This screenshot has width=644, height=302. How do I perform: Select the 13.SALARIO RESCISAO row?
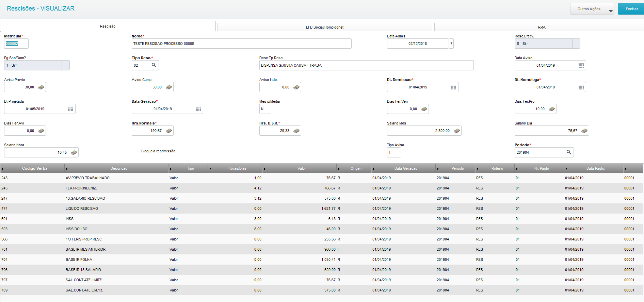(322, 198)
